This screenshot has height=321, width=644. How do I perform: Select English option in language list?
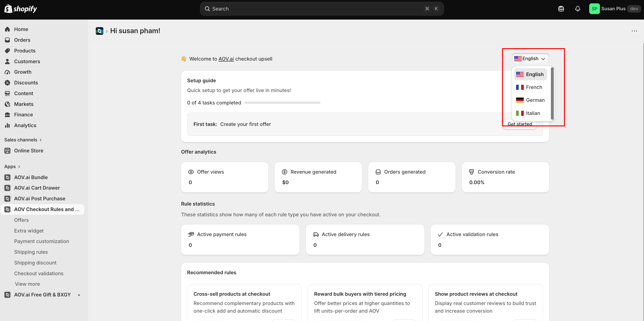tap(530, 74)
